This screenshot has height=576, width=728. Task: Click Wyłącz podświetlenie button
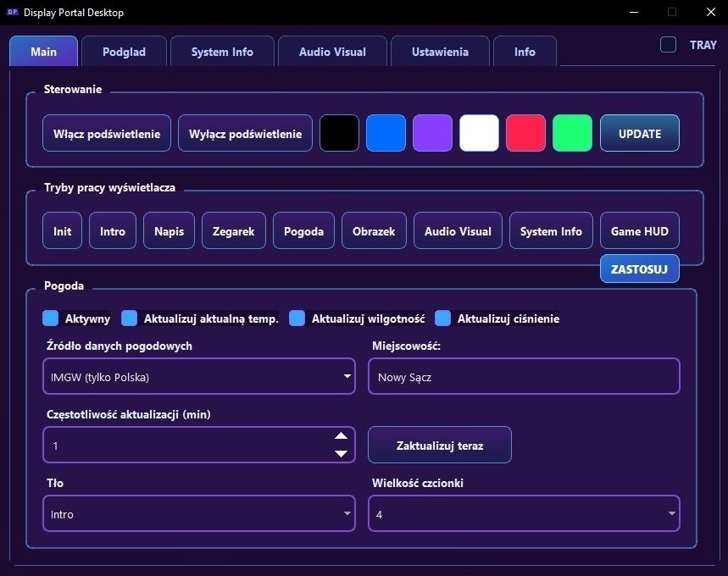pos(245,133)
